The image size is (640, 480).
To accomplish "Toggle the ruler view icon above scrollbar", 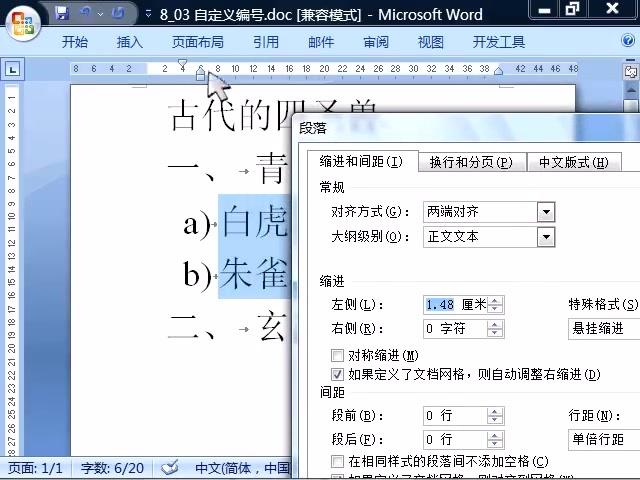I will coord(631,72).
